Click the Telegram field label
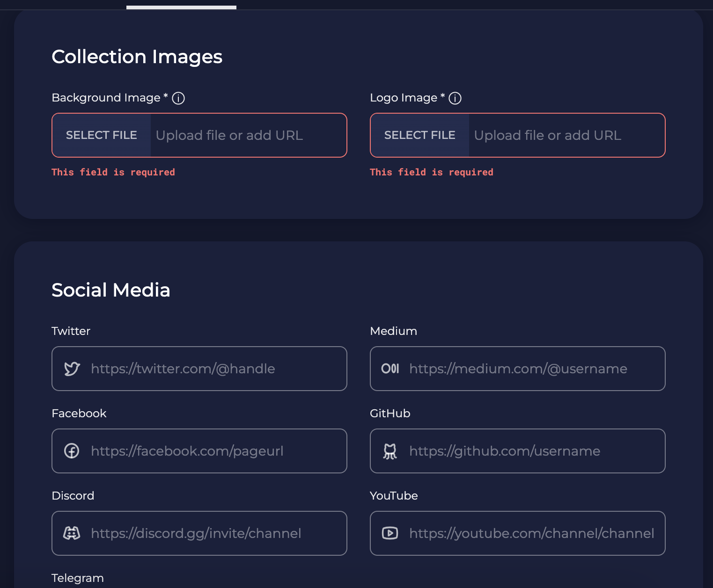 point(78,578)
